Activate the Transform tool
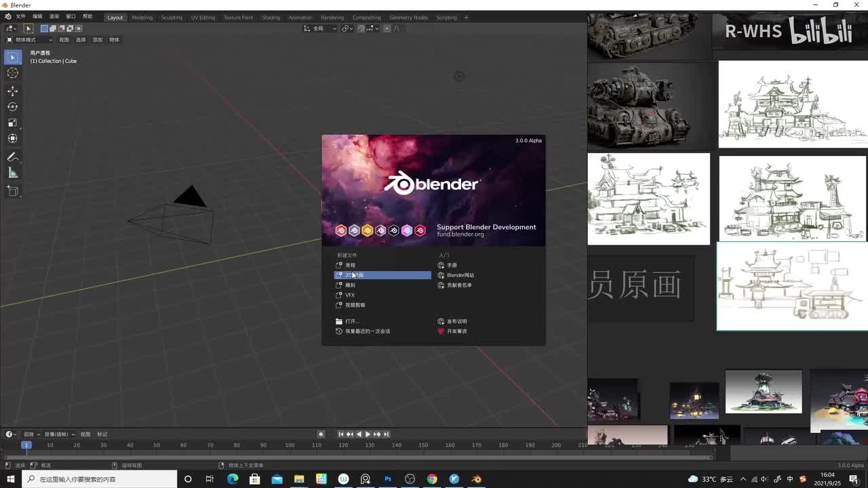Image resolution: width=868 pixels, height=488 pixels. click(x=12, y=138)
